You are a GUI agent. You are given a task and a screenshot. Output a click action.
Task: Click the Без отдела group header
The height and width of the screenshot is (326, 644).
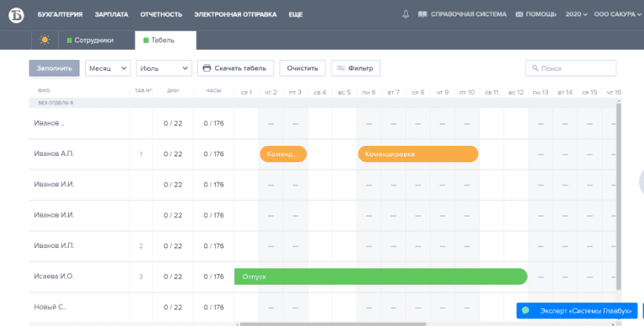323,103
